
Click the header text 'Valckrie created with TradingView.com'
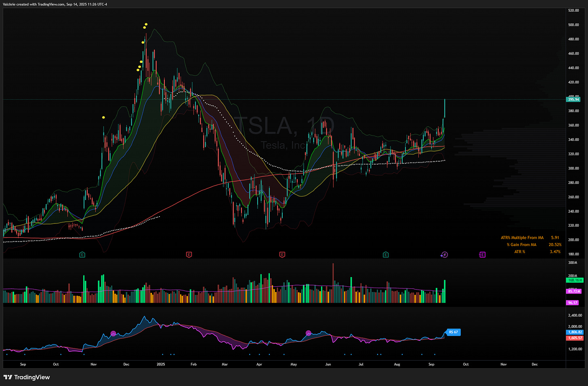(34, 4)
